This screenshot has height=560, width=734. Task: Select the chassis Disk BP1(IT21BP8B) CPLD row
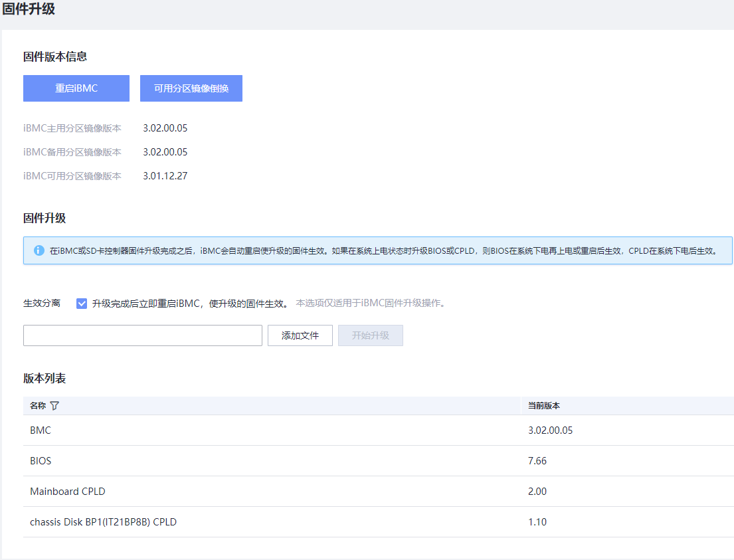click(379, 521)
